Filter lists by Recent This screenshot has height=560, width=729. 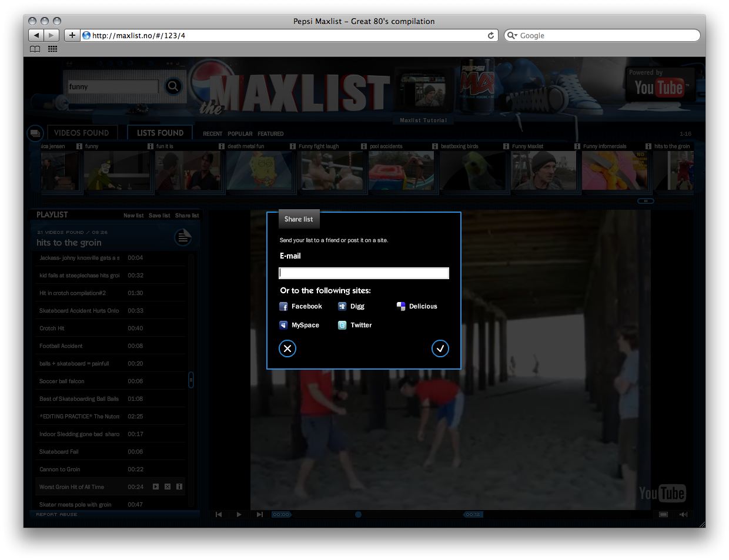(x=213, y=134)
